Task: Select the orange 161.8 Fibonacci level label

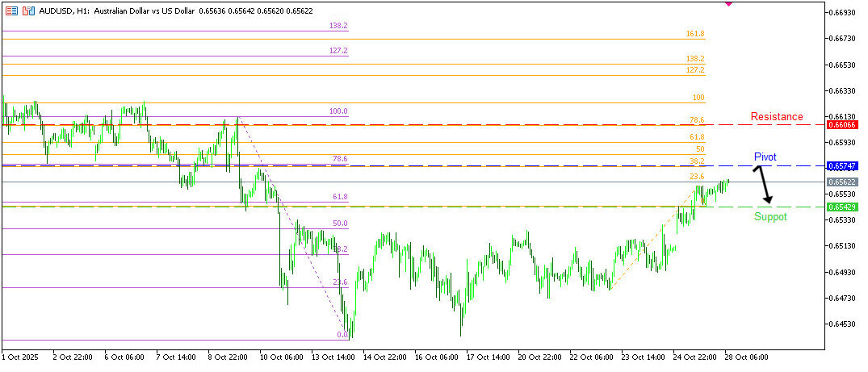Action: click(x=694, y=34)
